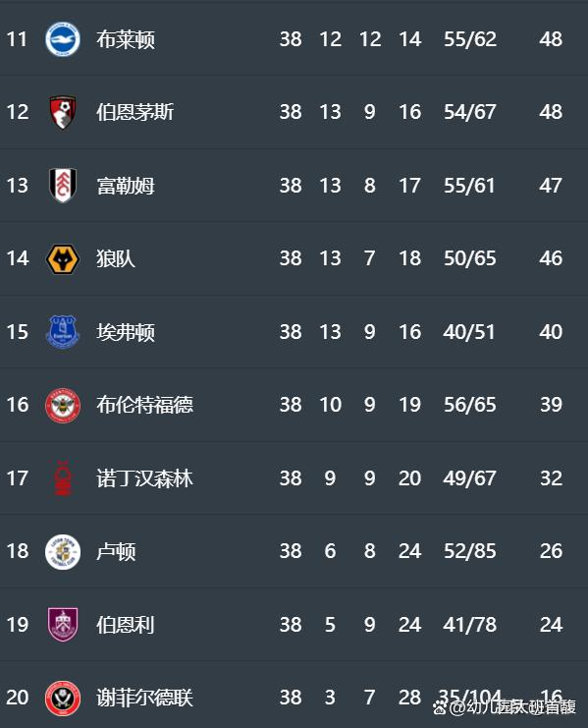The width and height of the screenshot is (588, 728).
Task: Click 卢顿 goals record 52/85
Action: (x=470, y=551)
